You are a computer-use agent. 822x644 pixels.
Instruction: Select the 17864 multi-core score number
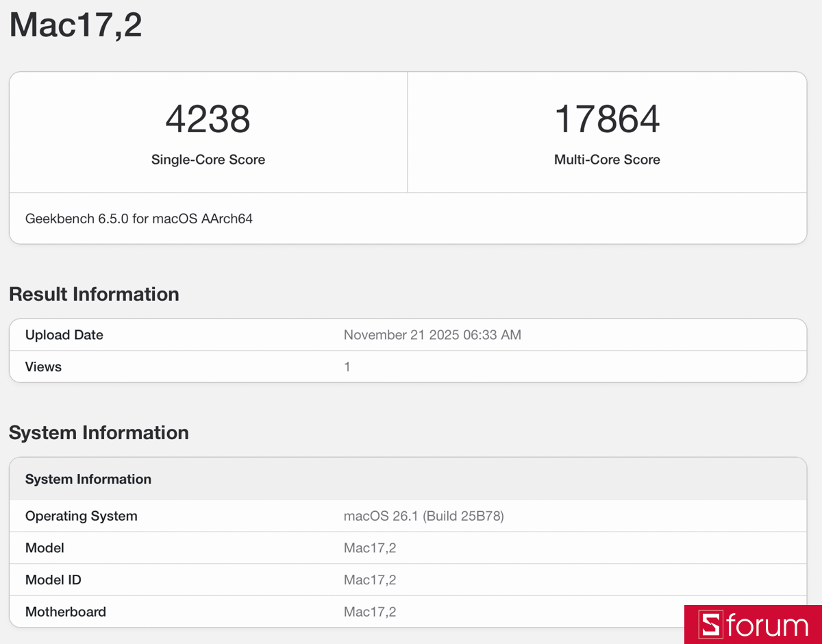click(607, 119)
